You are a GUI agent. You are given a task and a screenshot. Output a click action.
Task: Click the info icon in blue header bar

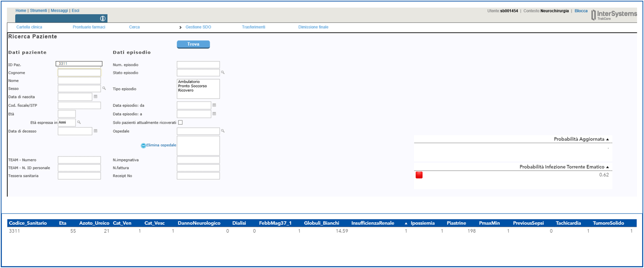pos(103,19)
